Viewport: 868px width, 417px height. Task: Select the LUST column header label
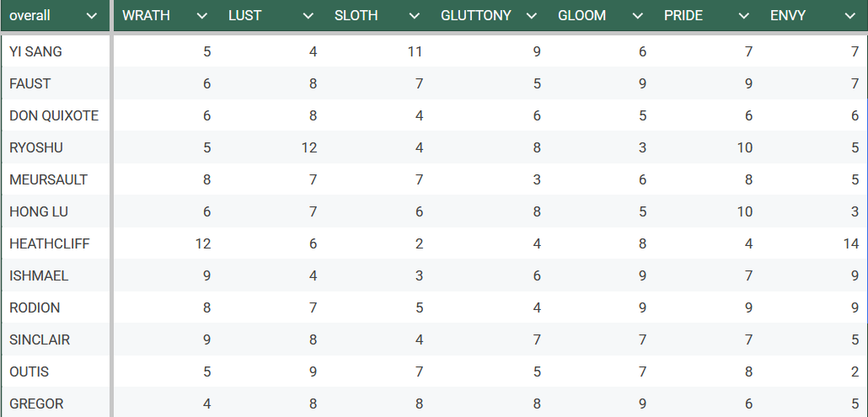[x=244, y=15]
